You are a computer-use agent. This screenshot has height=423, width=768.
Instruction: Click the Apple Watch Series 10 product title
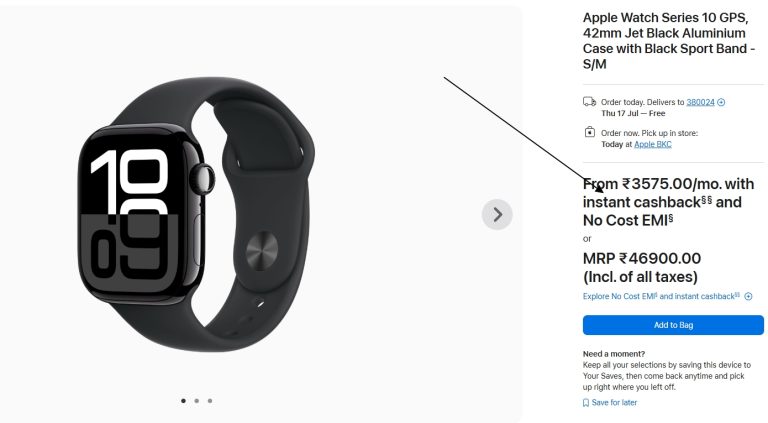[669, 41]
